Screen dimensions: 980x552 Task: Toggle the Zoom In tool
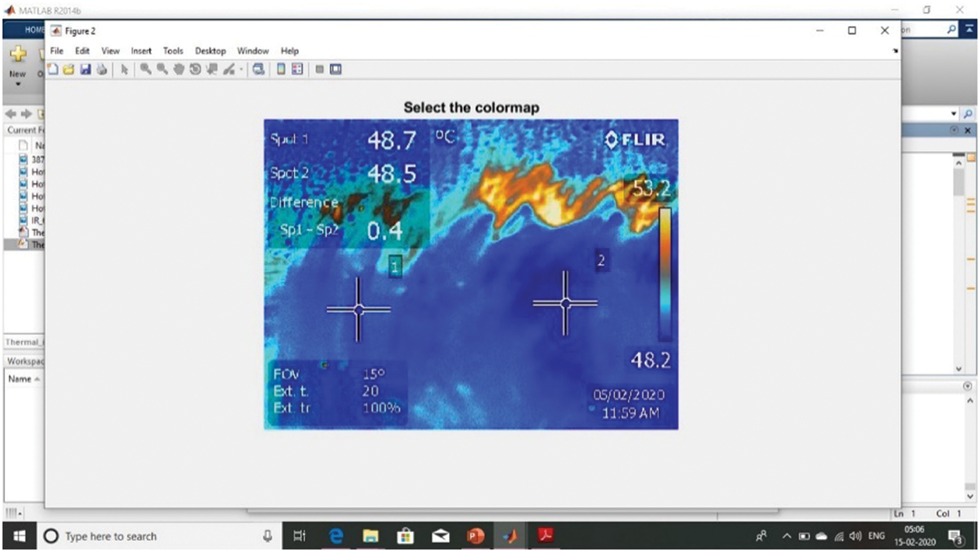(146, 69)
